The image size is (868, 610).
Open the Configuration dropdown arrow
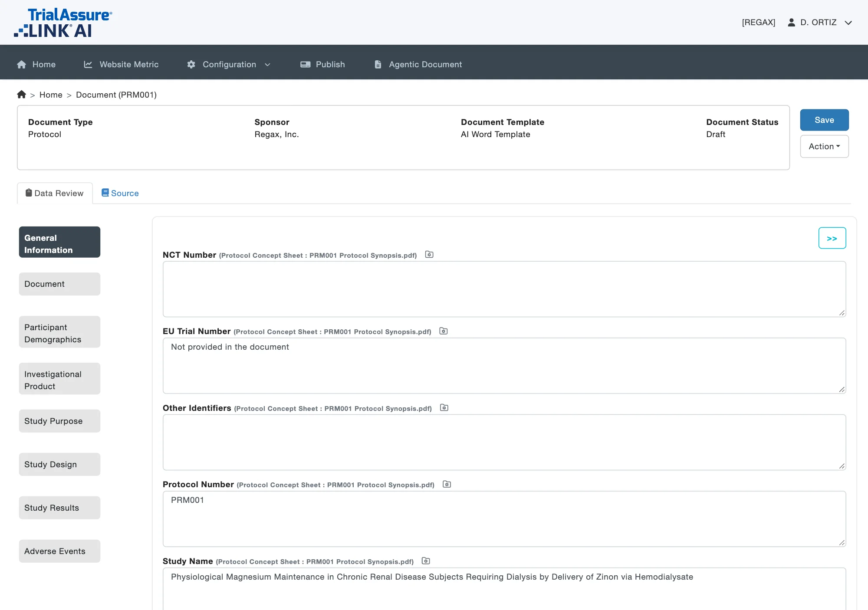268,65
